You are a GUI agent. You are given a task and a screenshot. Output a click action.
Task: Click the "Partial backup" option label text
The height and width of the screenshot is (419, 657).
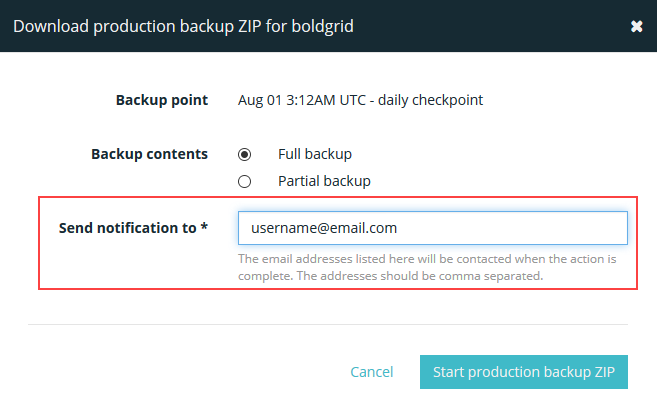324,181
